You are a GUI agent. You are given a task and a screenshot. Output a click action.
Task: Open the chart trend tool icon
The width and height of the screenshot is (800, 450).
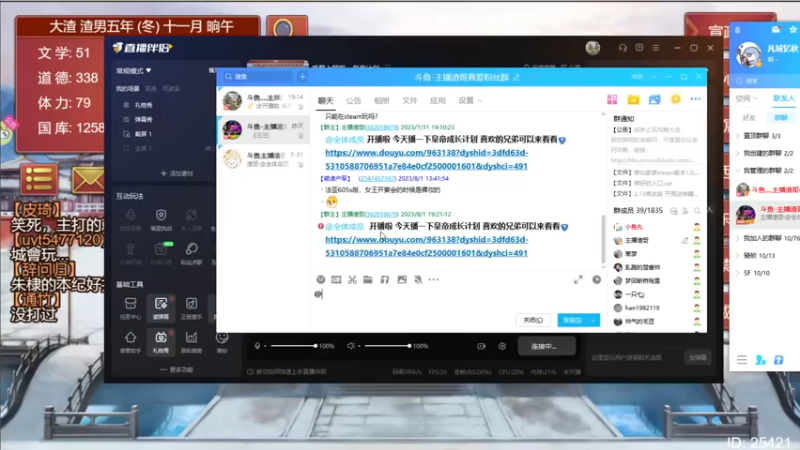tap(191, 341)
